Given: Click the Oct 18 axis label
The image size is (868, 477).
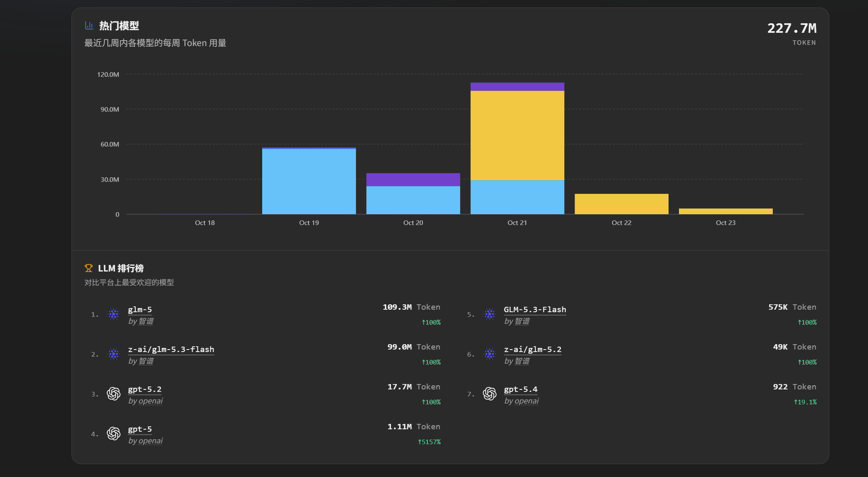Looking at the screenshot, I should coord(205,223).
